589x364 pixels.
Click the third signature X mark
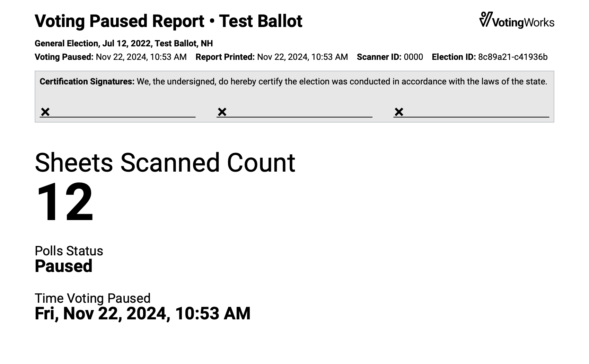pyautogui.click(x=399, y=112)
